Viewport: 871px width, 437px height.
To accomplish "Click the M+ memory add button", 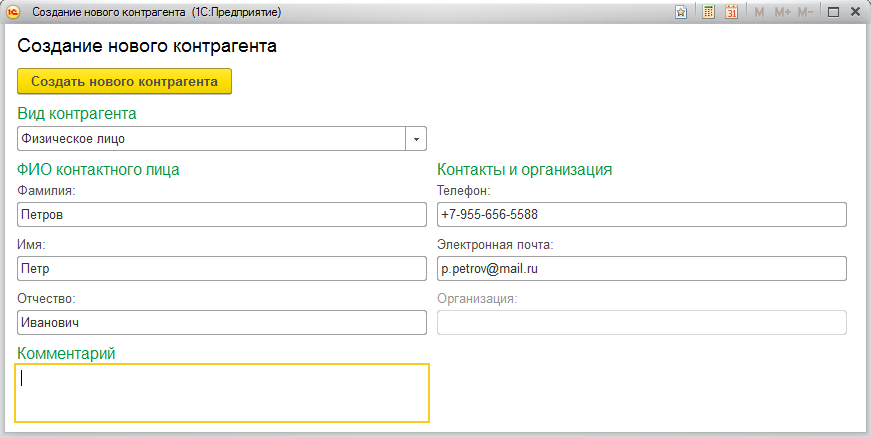I will [782, 12].
